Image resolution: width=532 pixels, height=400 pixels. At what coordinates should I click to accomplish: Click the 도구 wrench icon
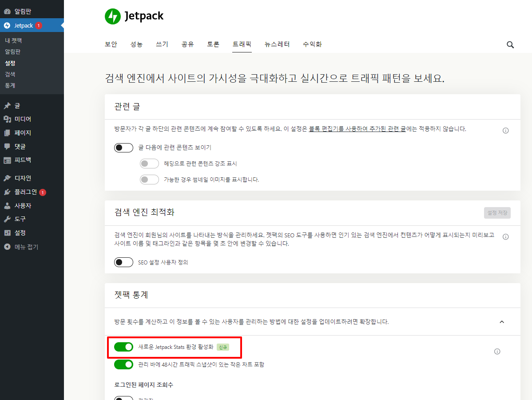(7, 219)
